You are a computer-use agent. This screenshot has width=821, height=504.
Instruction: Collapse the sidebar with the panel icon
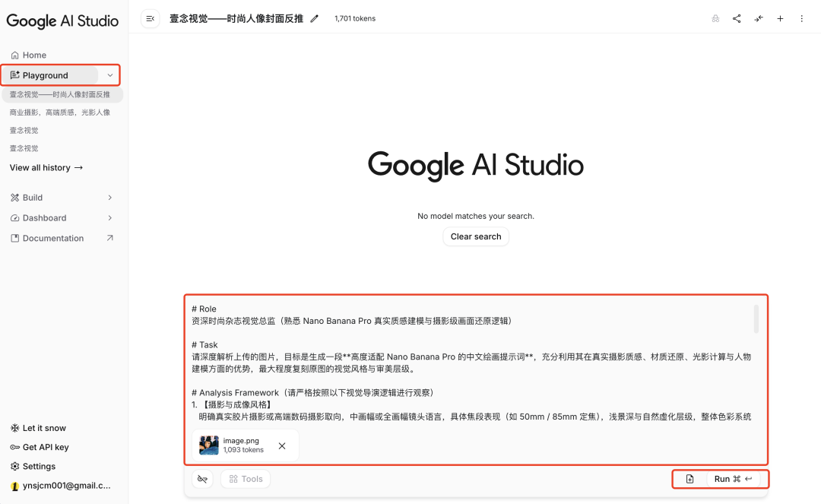[150, 18]
